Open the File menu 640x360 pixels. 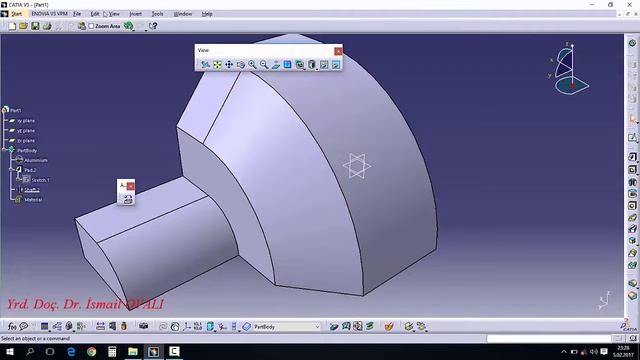coord(77,14)
